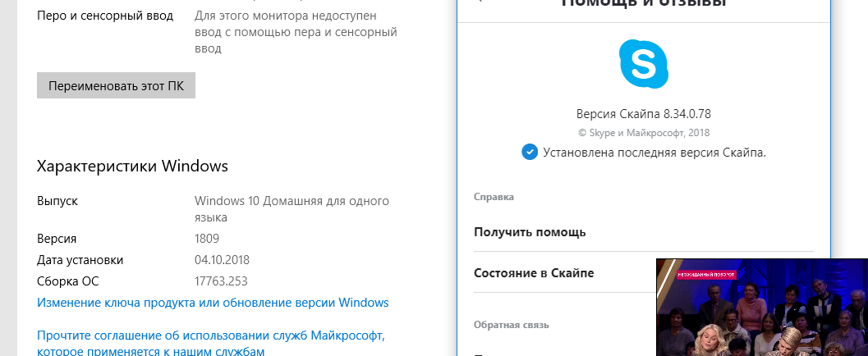Open the Microsoft services agreement link
Viewport: 868px width, 356px height.
tap(211, 343)
